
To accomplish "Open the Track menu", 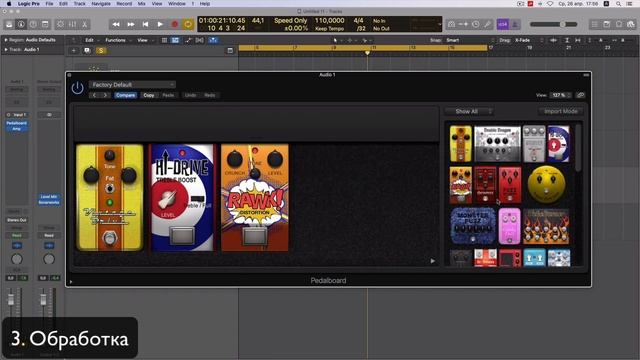I will pyautogui.click(x=80, y=4).
